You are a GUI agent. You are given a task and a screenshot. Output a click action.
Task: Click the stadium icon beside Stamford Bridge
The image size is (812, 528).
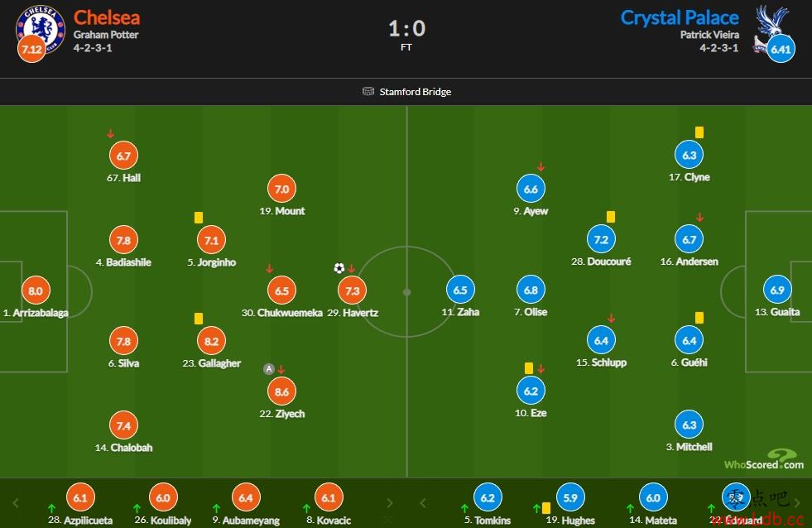(x=368, y=92)
